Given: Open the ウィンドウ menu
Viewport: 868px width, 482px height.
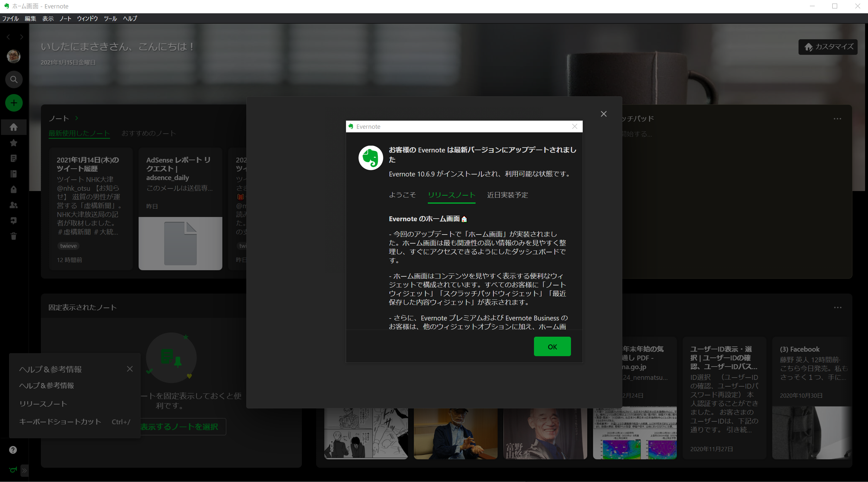Looking at the screenshot, I should tap(87, 18).
